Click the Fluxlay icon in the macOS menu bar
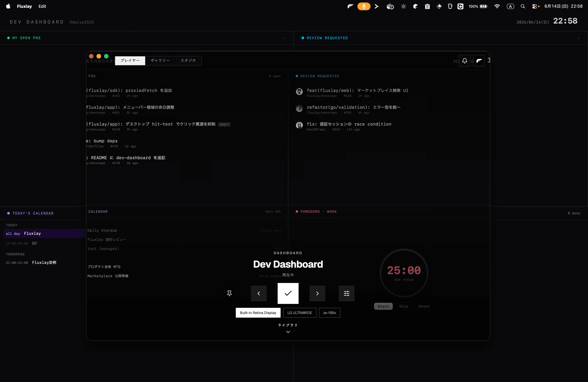 point(350,6)
